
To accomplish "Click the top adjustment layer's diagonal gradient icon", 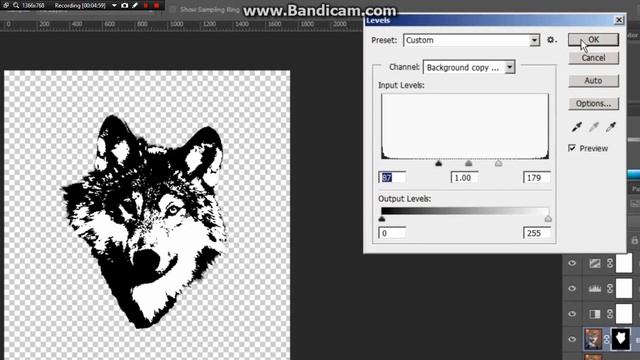I will (595, 264).
